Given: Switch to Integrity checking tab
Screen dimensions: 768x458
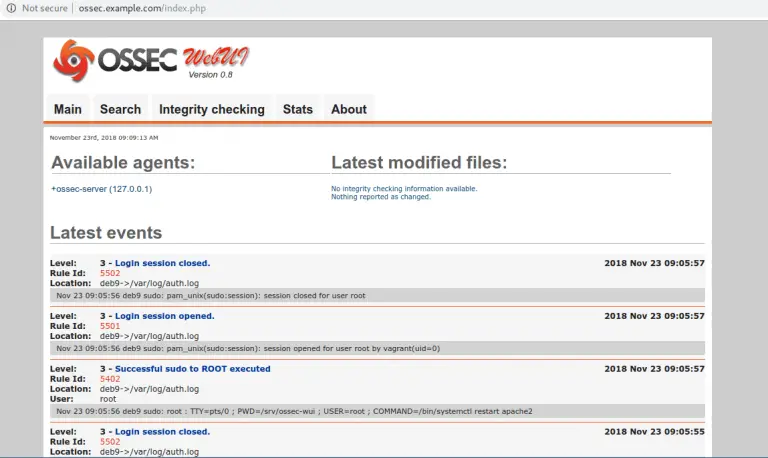Looking at the screenshot, I should click(x=211, y=109).
